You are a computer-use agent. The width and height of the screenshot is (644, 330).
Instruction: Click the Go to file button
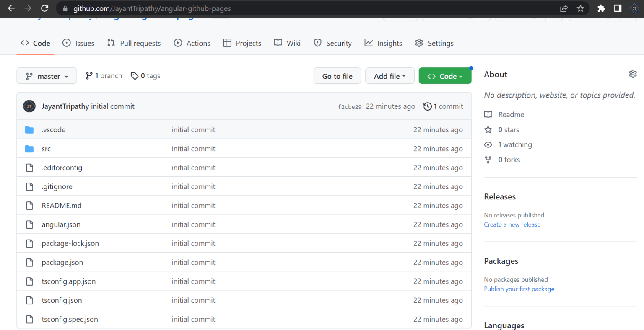(337, 76)
